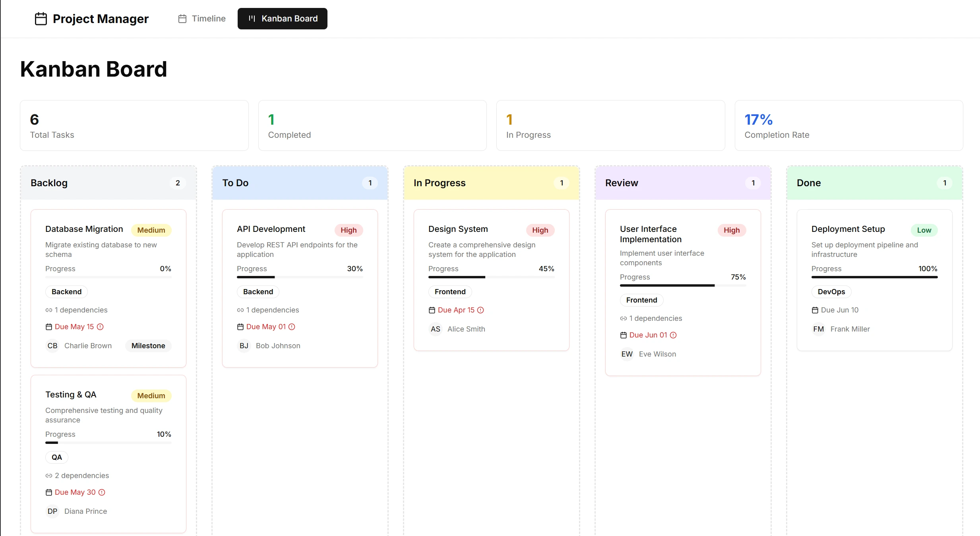Click the dependencies link icon on API Development
This screenshot has width=980, height=536.
coord(240,310)
